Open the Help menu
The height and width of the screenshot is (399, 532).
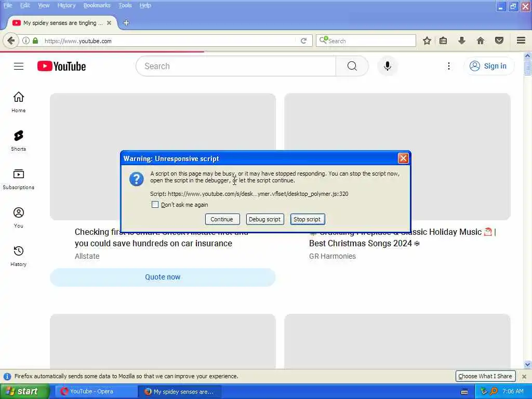(145, 5)
